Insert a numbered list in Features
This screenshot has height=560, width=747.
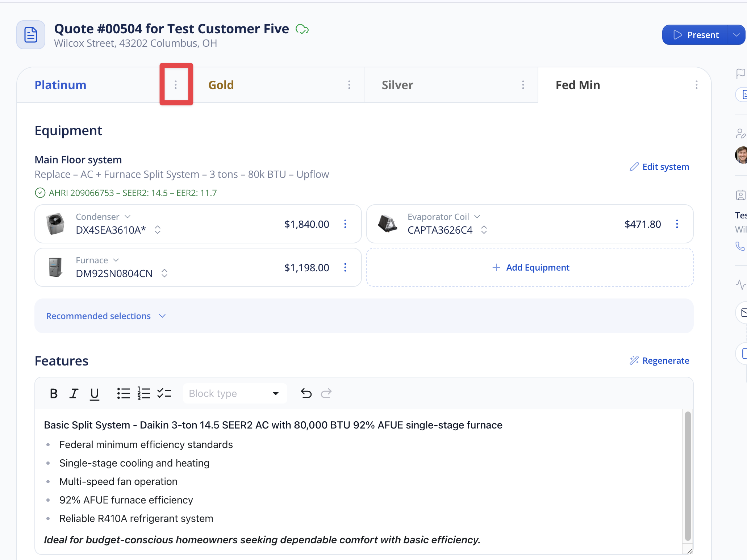[143, 393]
